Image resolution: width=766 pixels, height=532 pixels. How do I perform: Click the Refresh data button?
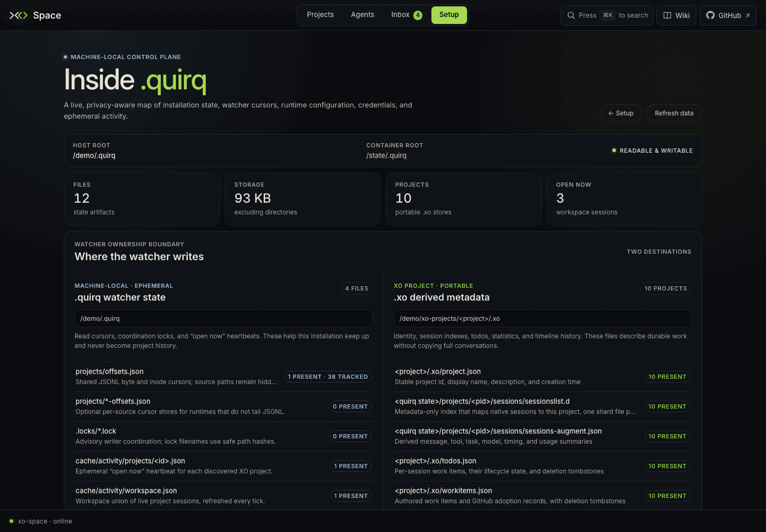[x=674, y=113]
